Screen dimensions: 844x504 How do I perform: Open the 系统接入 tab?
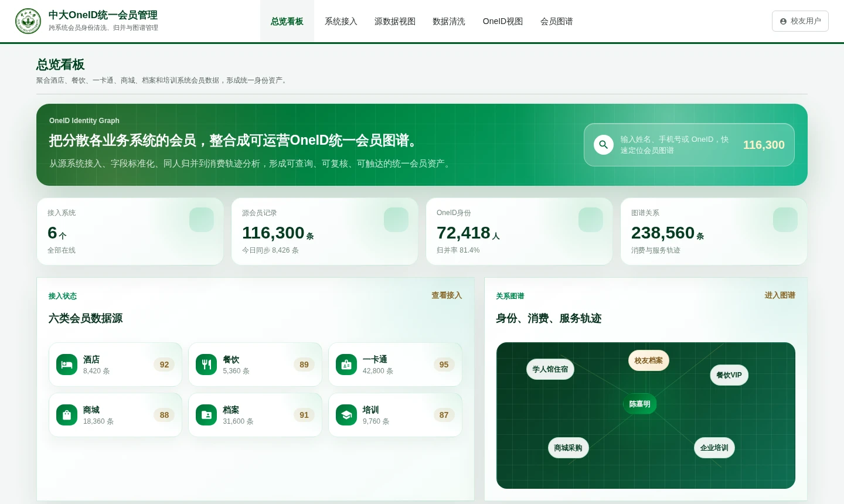coord(341,21)
